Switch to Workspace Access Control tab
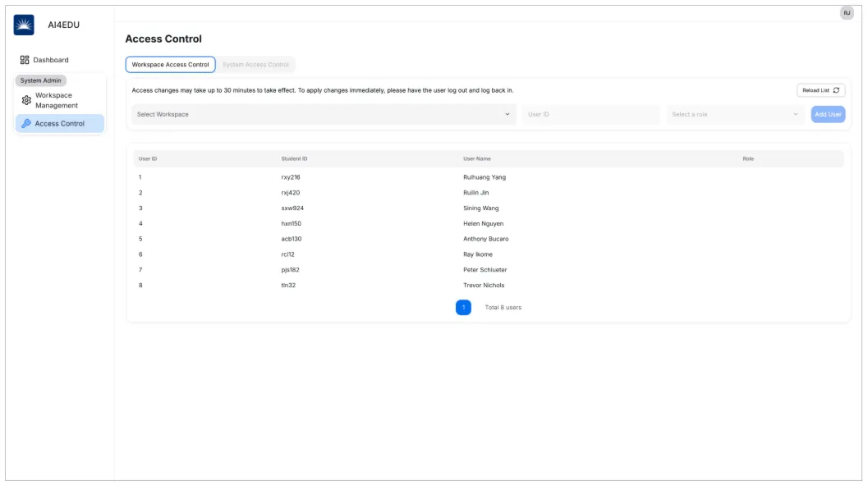 (171, 65)
